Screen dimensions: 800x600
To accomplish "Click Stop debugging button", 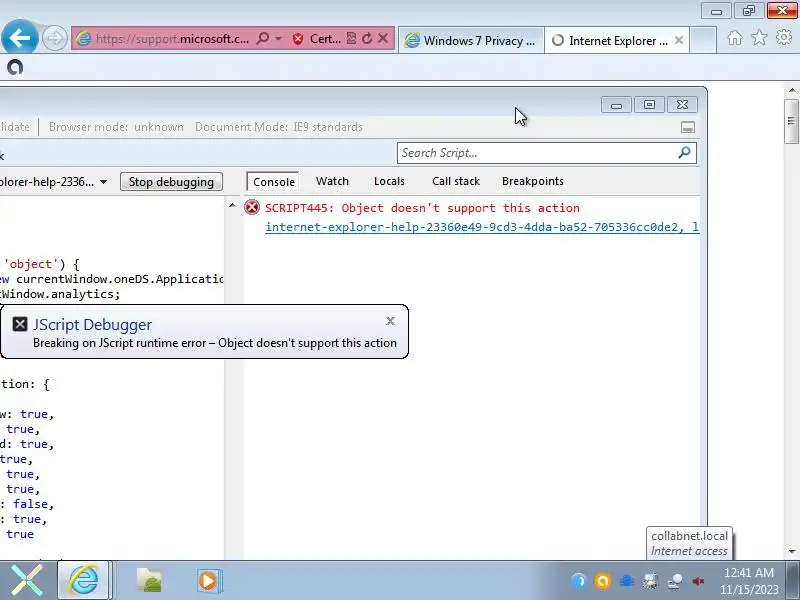I will point(171,182).
